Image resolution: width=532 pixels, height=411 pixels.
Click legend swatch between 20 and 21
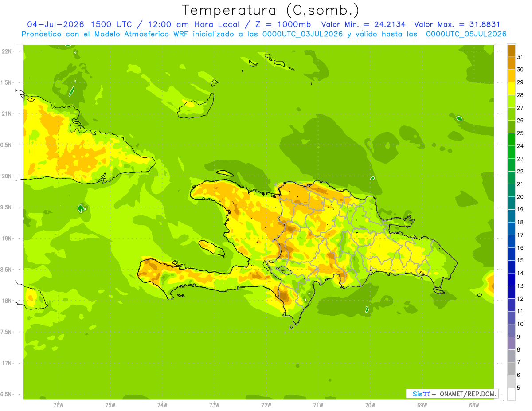[511, 190]
